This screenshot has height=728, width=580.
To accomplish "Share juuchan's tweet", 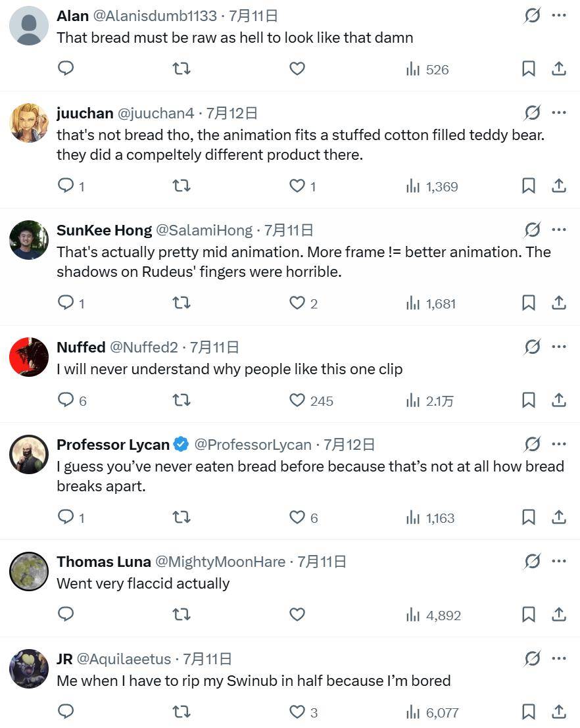I will [x=559, y=185].
